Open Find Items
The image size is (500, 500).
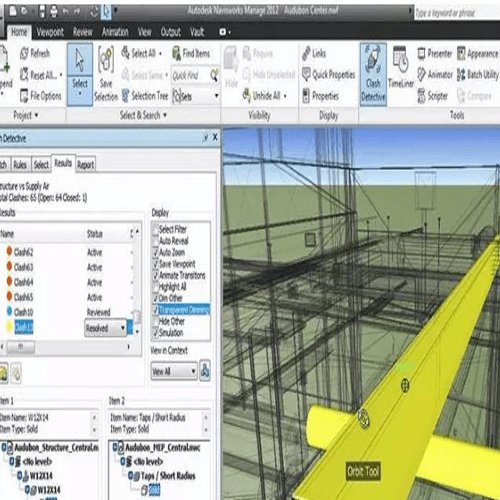pyautogui.click(x=191, y=53)
